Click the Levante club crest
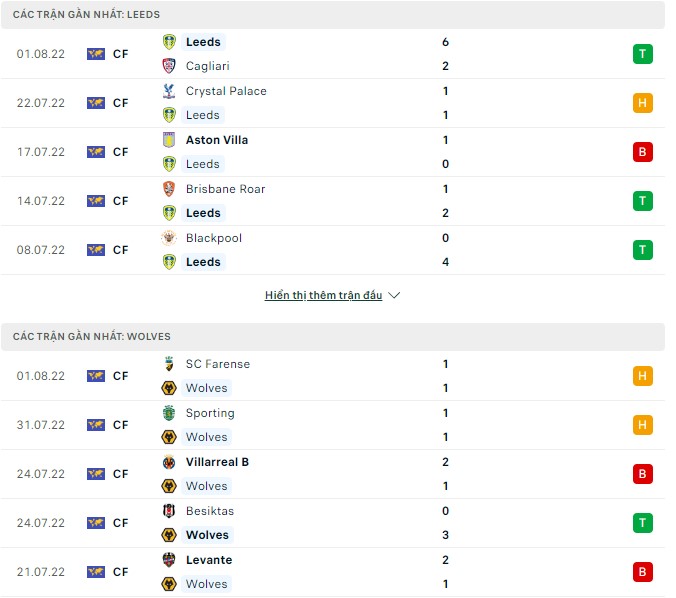The width and height of the screenshot is (676, 598). (x=169, y=560)
